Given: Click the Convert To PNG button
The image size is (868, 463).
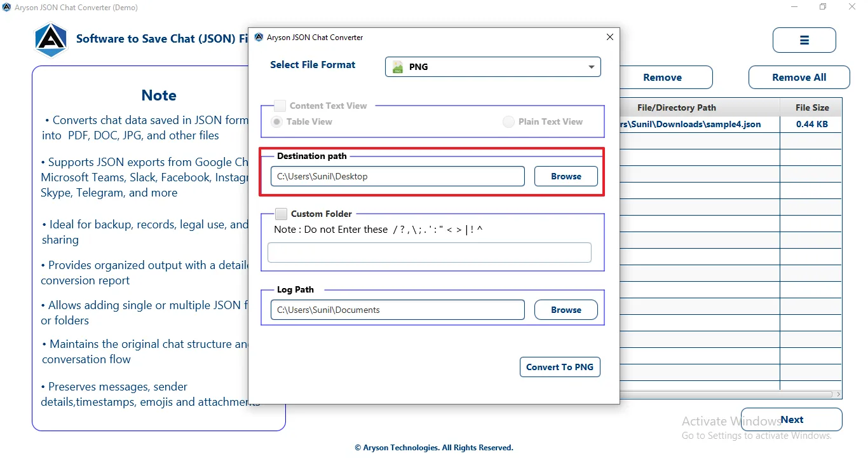Looking at the screenshot, I should coord(560,367).
